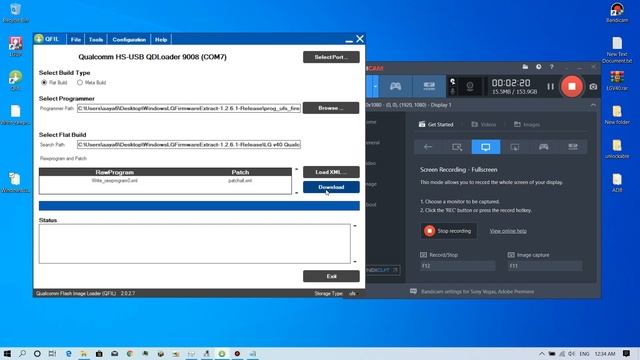This screenshot has height=360, width=640.
Task: Open the Tools menu in QFIL
Action: pos(96,40)
